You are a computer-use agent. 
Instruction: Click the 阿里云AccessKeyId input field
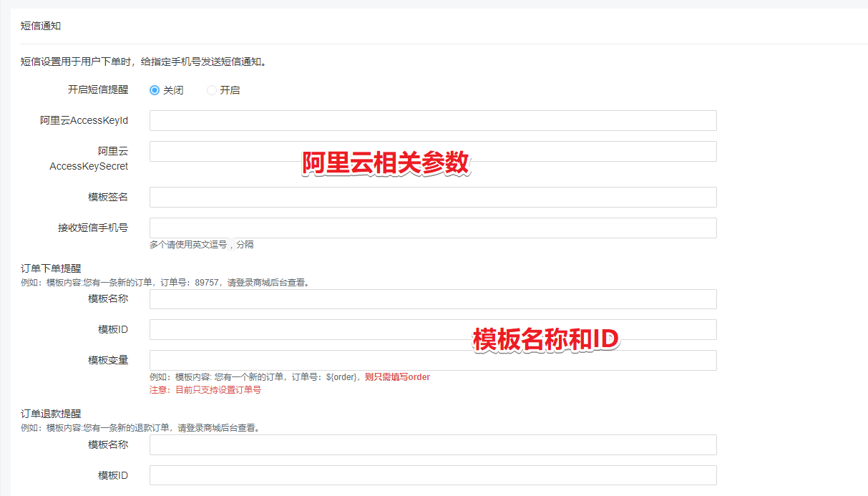(433, 120)
